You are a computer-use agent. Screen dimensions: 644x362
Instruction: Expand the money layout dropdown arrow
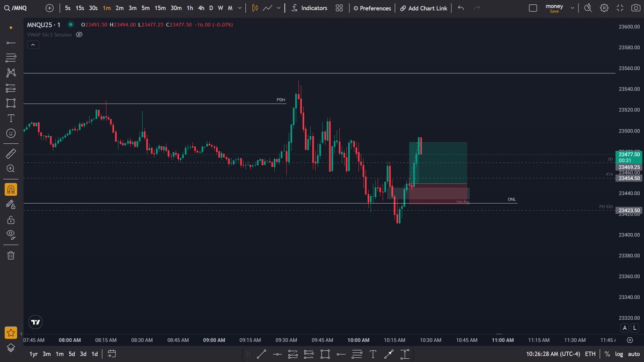tap(573, 8)
